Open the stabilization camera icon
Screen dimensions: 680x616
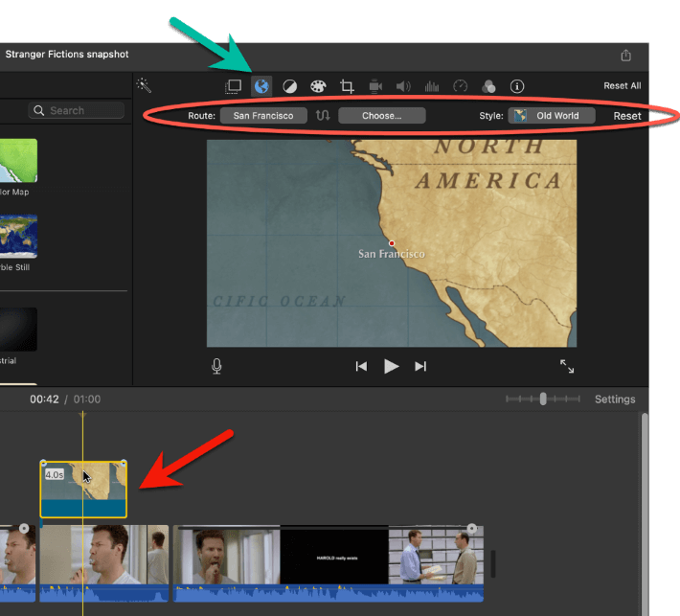pyautogui.click(x=375, y=86)
